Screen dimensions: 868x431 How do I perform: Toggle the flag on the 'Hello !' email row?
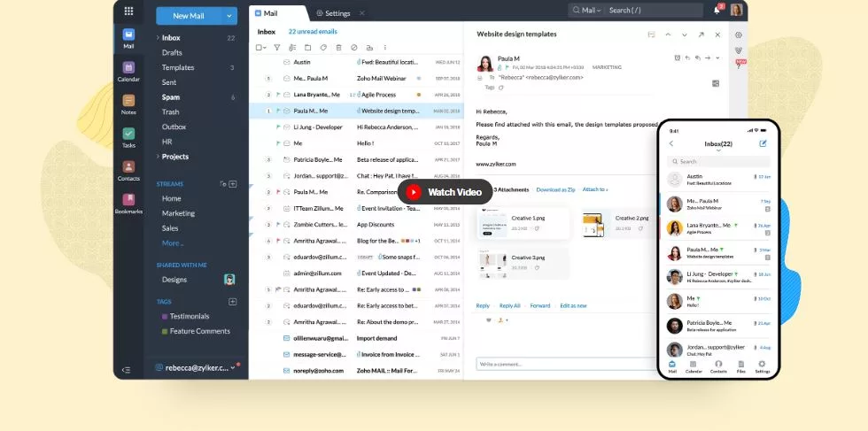click(278, 143)
